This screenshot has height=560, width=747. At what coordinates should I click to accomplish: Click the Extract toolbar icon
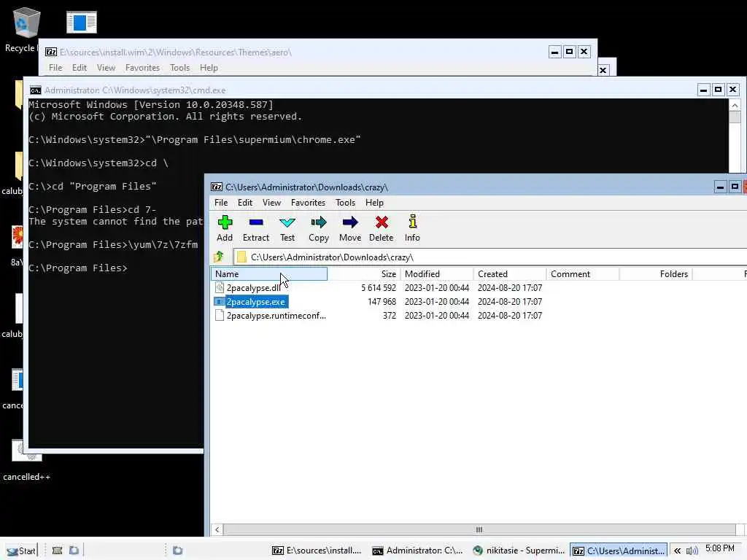coord(256,222)
